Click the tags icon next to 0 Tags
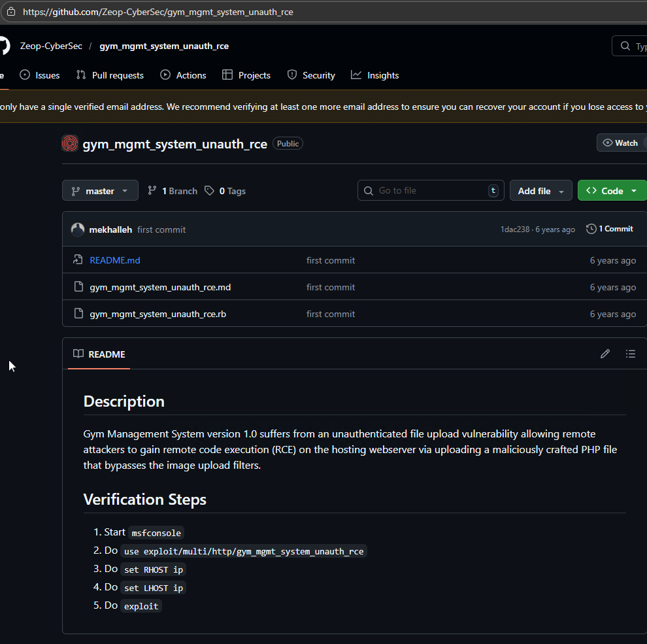 [x=209, y=191]
